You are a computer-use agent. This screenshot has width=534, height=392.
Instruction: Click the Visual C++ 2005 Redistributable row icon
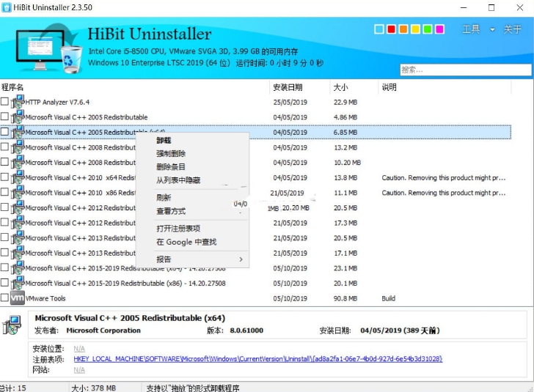(x=18, y=117)
